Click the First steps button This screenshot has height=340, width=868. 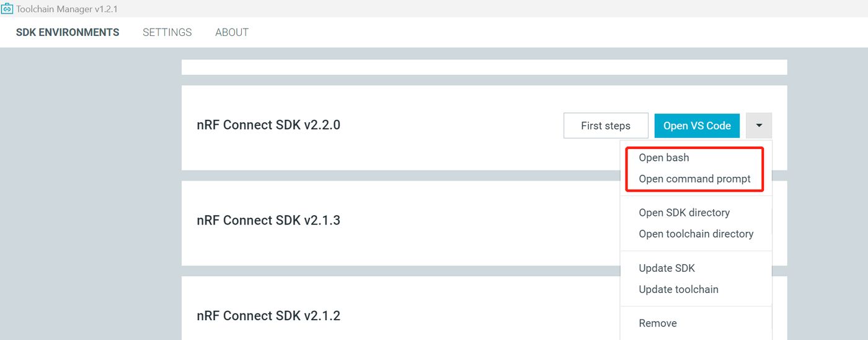click(x=606, y=125)
